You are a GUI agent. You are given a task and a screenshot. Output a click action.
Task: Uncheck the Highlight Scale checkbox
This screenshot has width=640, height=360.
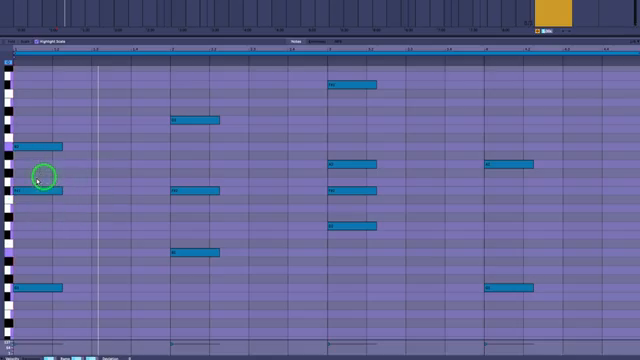point(36,42)
